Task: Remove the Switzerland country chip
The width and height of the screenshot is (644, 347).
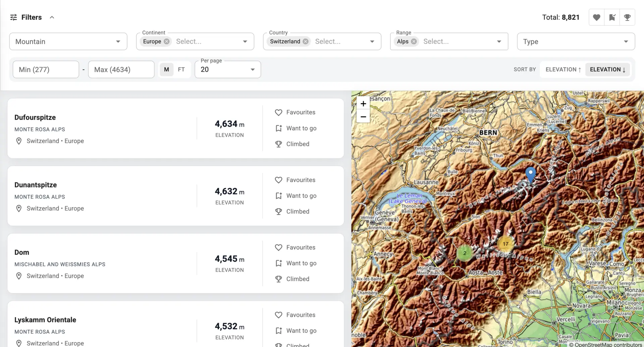Action: [305, 42]
